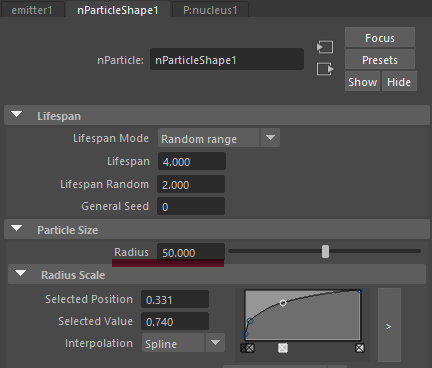Click the Focus button
Image resolution: width=432 pixels, height=368 pixels.
380,38
